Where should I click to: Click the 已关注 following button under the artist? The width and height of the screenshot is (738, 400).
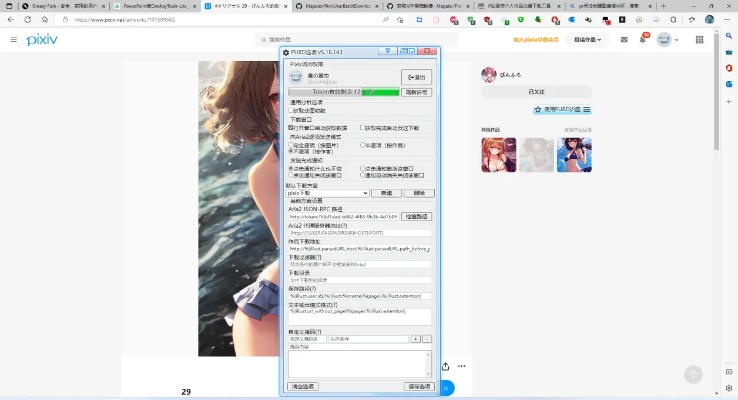(536, 92)
